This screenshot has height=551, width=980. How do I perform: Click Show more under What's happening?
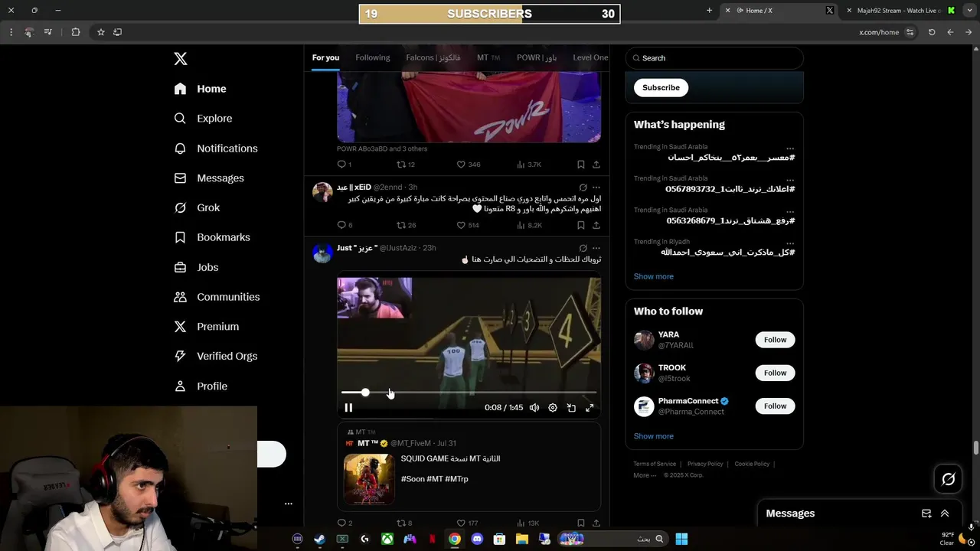pos(654,276)
